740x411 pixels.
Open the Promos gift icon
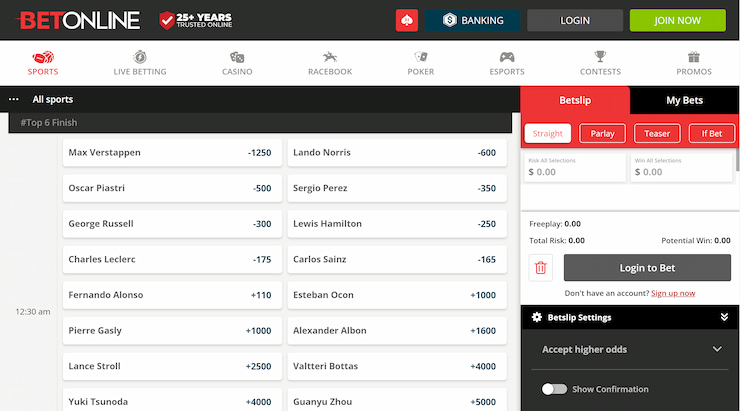[x=694, y=57]
